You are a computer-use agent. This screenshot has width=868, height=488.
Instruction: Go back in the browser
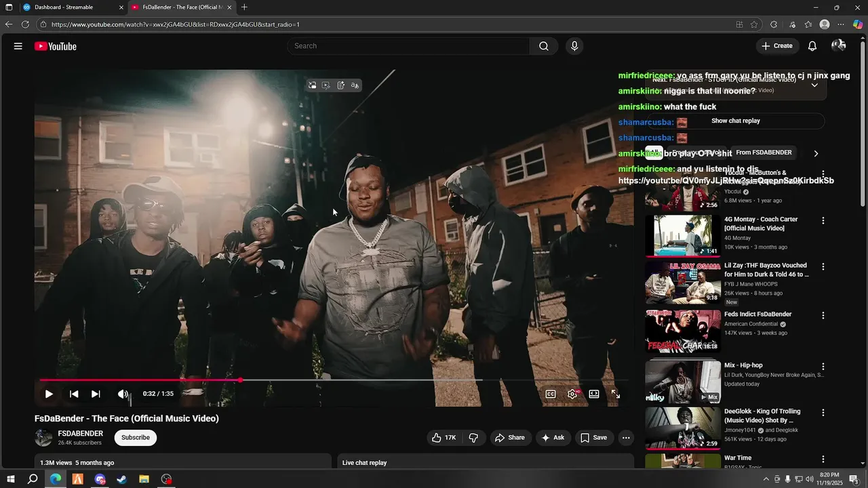(9, 24)
